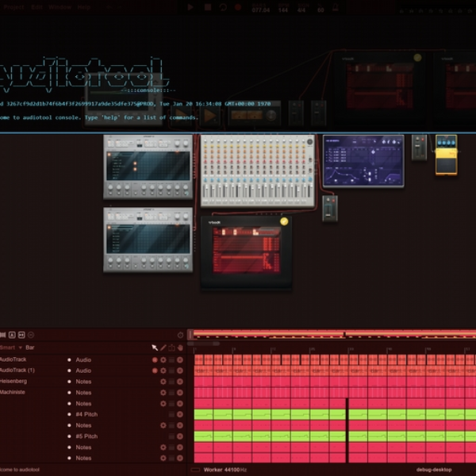This screenshot has height=476, width=476.
Task: Open the Smart snap mode dropdown
Action: coord(11,347)
